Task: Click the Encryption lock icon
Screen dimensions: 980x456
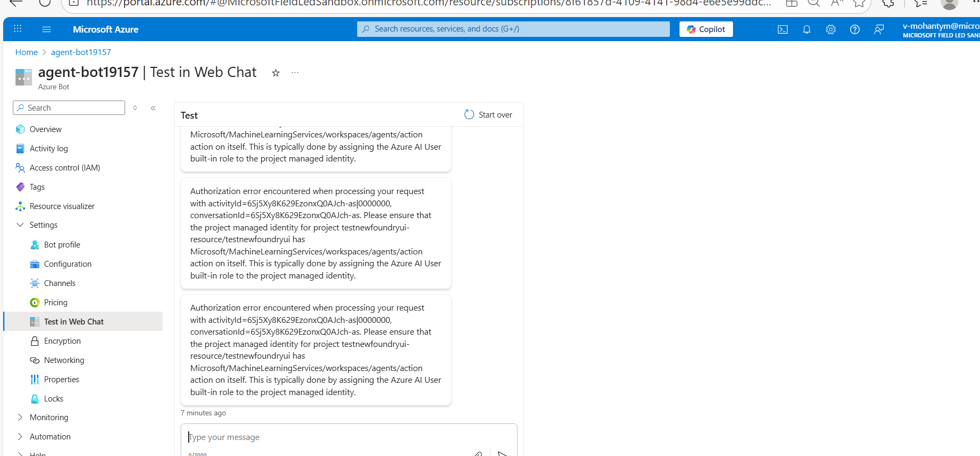Action: tap(35, 341)
